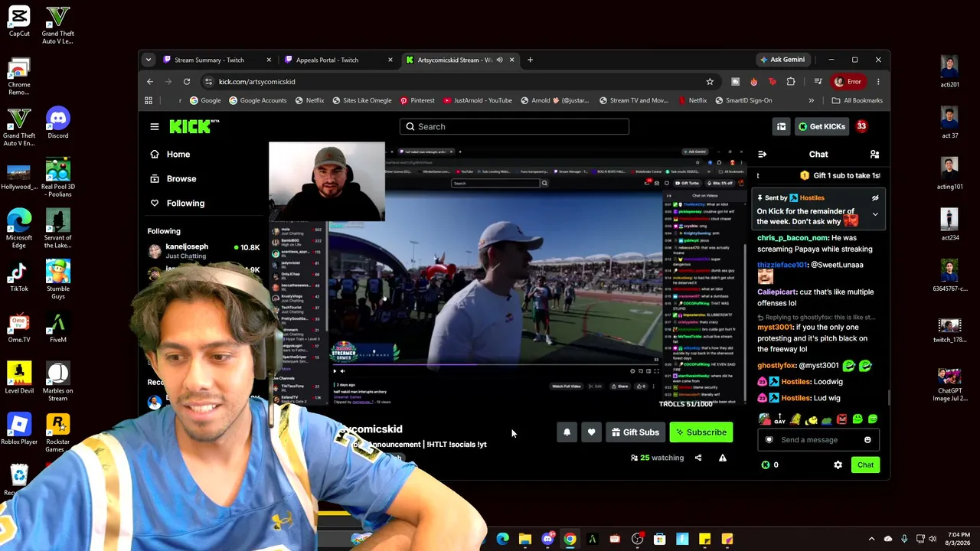Expand the bookmarks overflow chevron
Screen dimensions: 980x551
tap(812, 100)
